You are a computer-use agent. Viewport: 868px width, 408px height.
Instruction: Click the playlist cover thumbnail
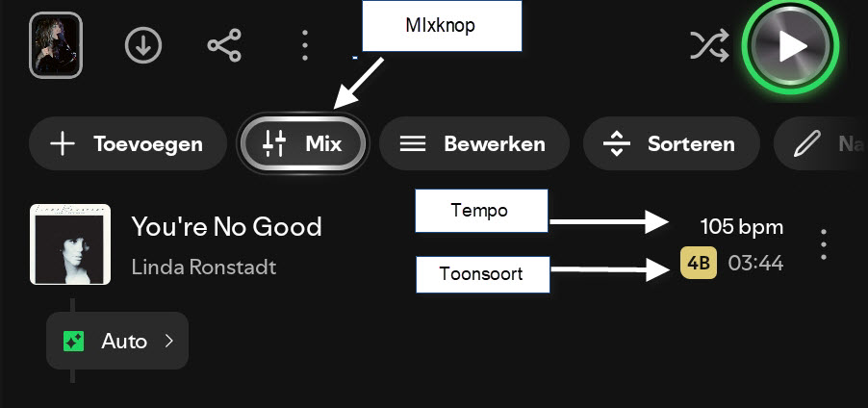(x=56, y=44)
